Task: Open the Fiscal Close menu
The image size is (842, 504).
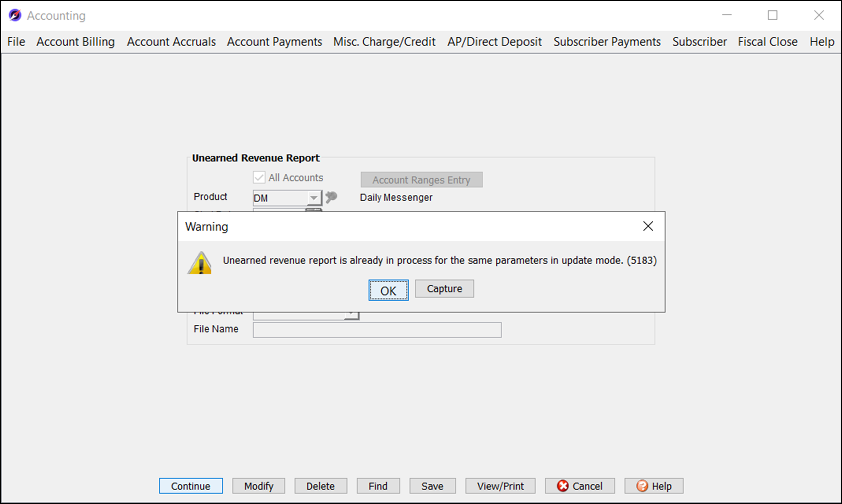Action: [767, 41]
